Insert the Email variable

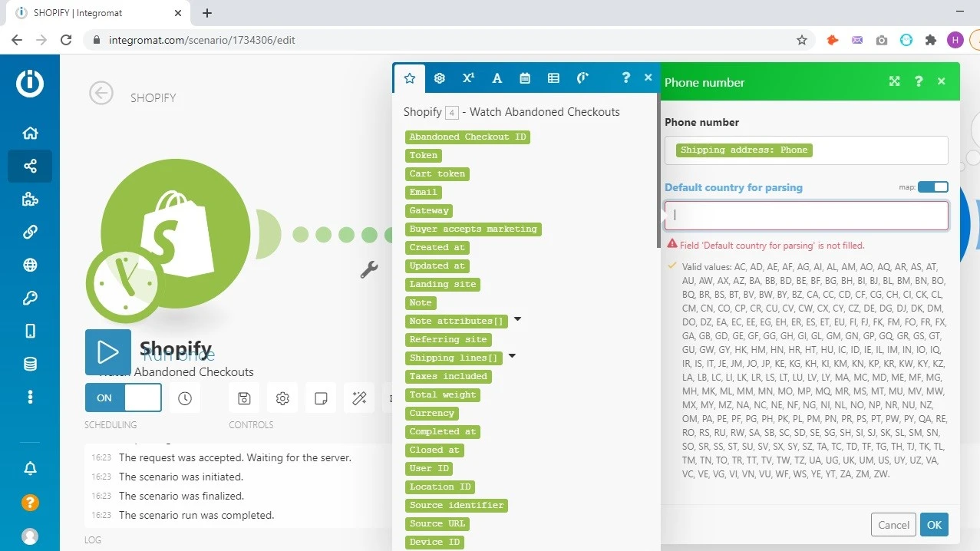pyautogui.click(x=423, y=192)
